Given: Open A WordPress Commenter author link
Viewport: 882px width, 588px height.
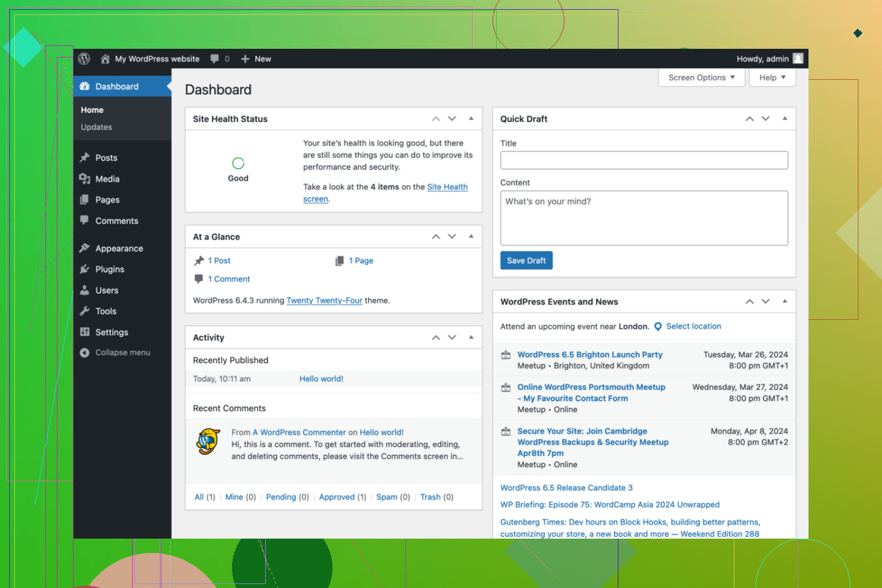Looking at the screenshot, I should click(299, 432).
